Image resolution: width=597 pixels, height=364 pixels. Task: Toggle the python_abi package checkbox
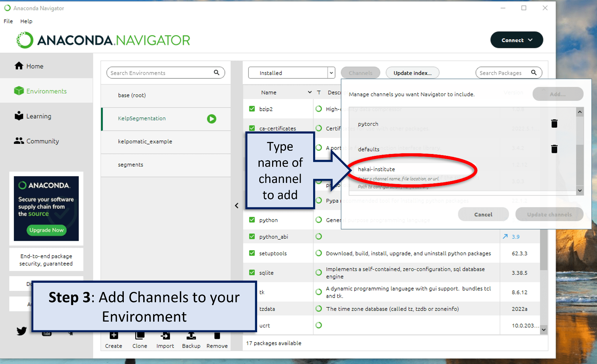[x=252, y=236]
